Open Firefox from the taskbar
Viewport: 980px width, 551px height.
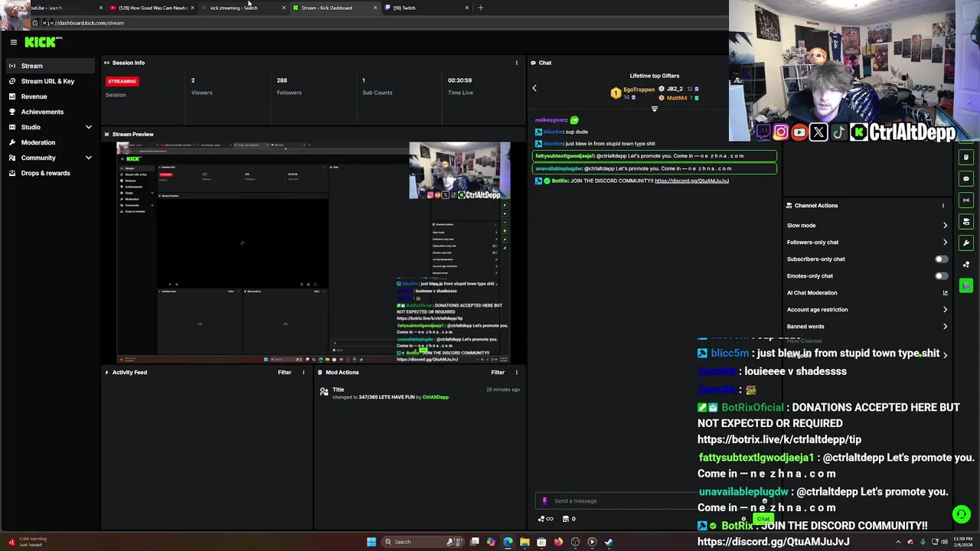click(x=558, y=542)
